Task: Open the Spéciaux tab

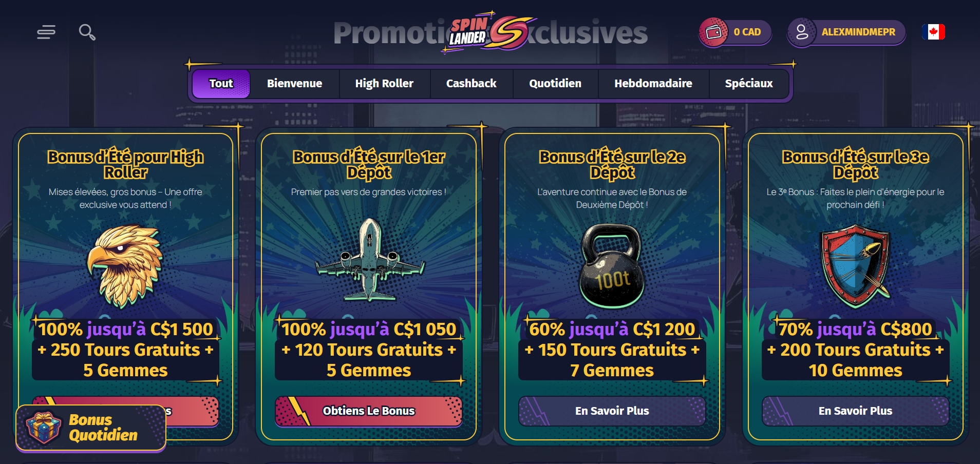Action: tap(749, 83)
